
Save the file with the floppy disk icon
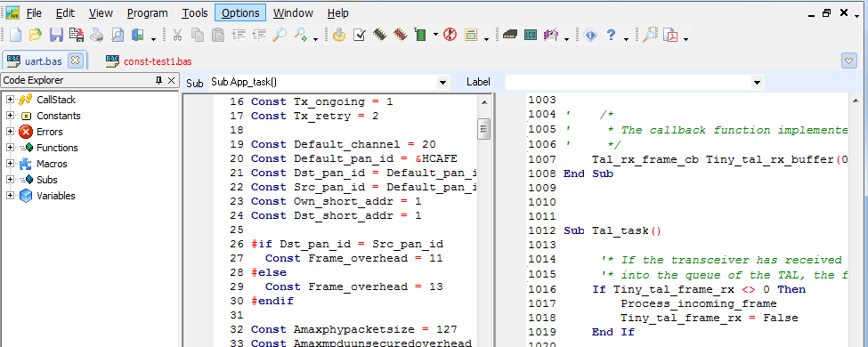[x=56, y=36]
